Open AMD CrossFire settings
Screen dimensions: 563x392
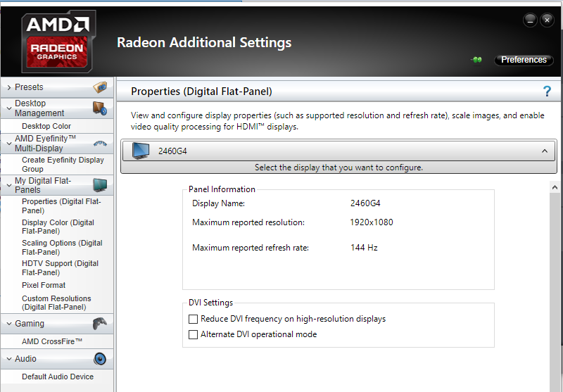point(52,341)
